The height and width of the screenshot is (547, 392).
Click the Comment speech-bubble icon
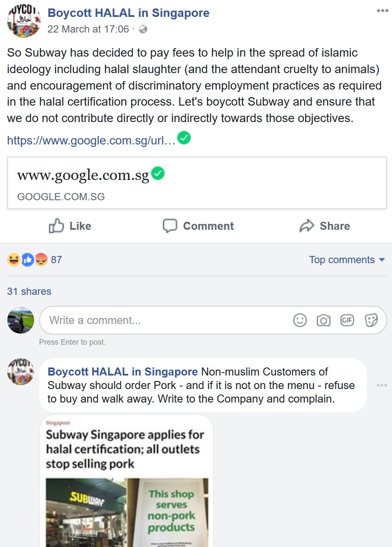click(170, 226)
